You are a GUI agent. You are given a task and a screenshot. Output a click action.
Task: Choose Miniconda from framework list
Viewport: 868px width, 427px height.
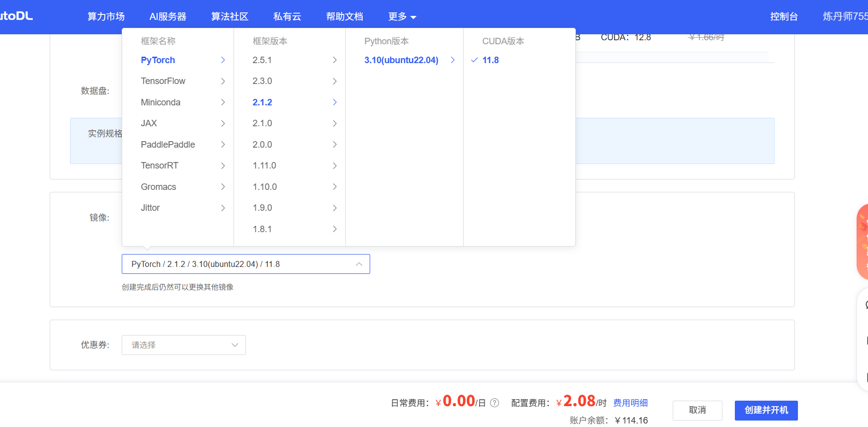point(160,102)
